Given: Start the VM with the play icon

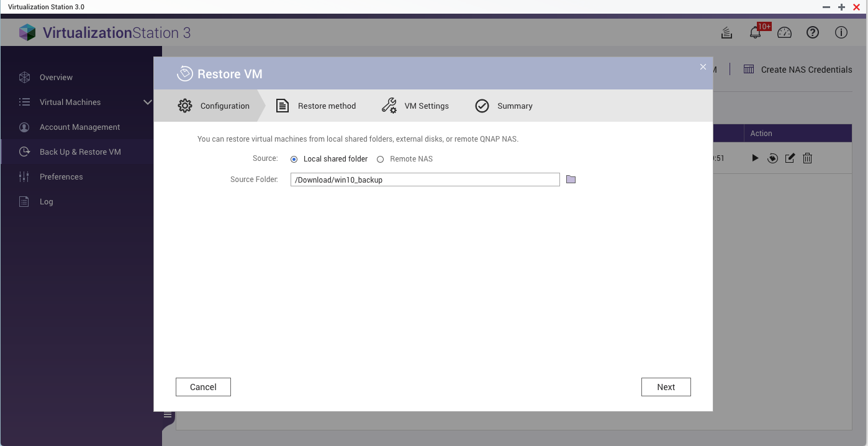Looking at the screenshot, I should pyautogui.click(x=755, y=158).
